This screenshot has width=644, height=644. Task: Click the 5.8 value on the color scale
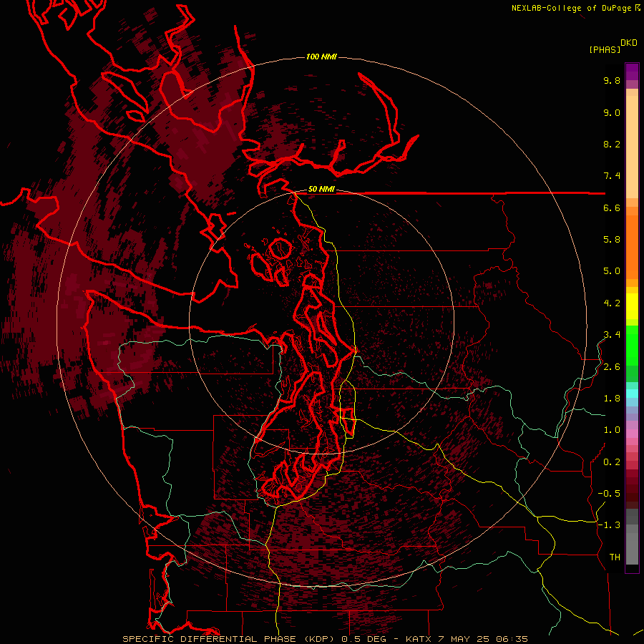(612, 240)
